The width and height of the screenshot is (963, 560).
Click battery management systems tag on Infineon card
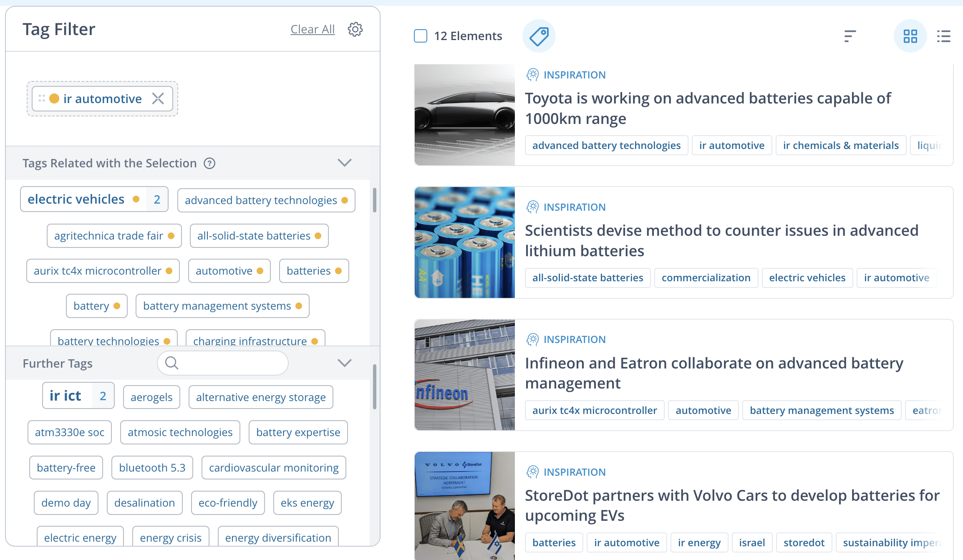tap(822, 410)
